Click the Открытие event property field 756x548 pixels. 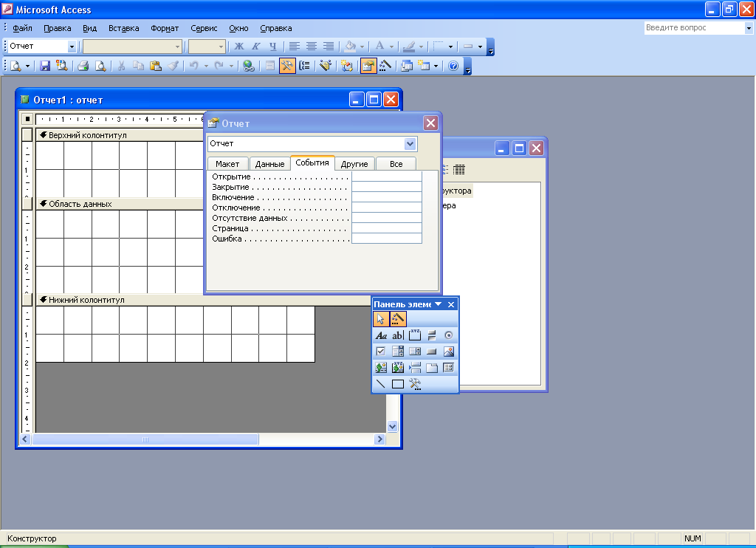[387, 177]
